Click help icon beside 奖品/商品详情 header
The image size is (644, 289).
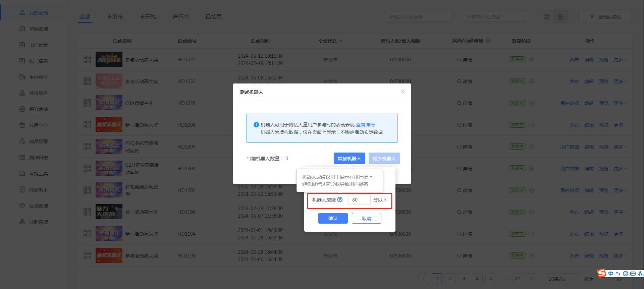[x=488, y=41]
